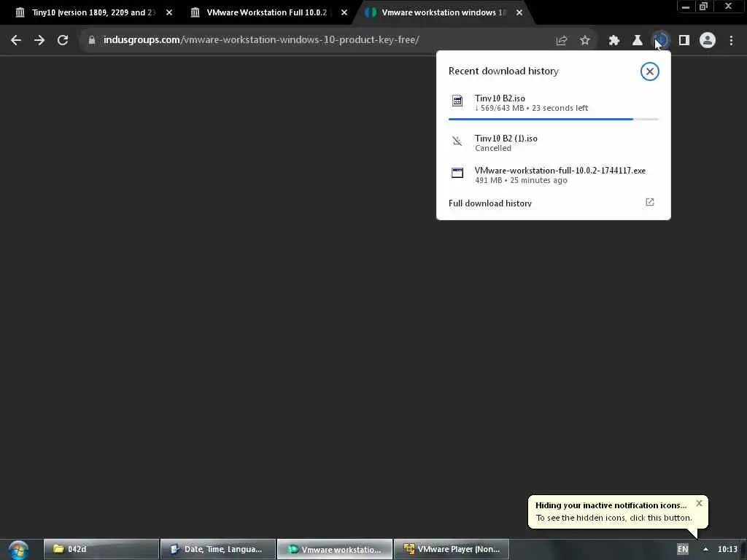The image size is (747, 560).
Task: Switch to the Tiny10 version 1809 tab
Action: 93,12
